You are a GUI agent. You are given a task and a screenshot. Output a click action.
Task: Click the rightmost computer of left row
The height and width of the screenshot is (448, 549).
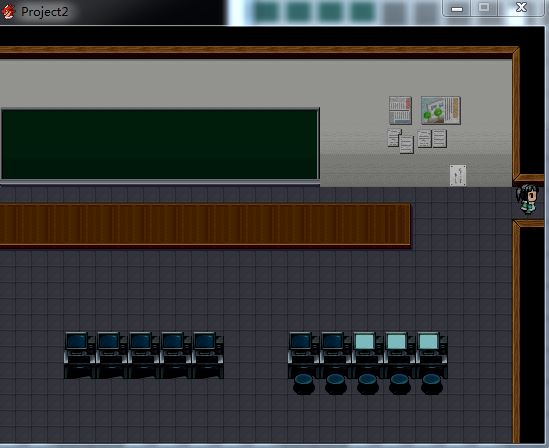point(208,355)
